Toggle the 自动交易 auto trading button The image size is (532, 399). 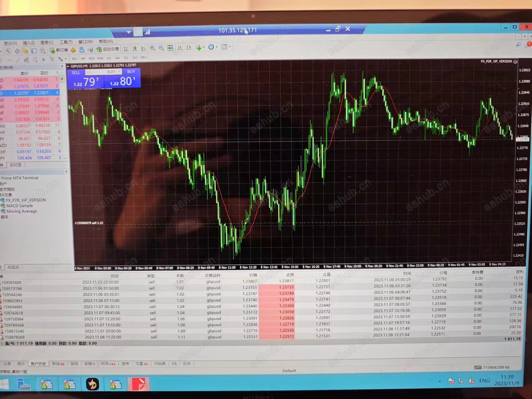point(108,49)
